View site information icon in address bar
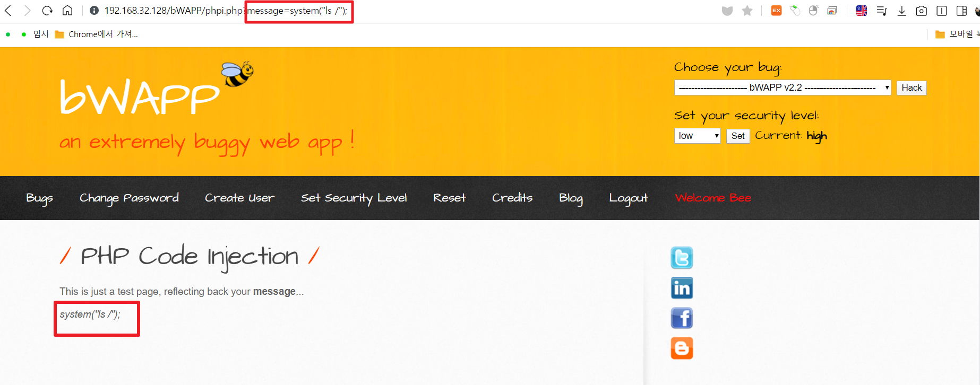This screenshot has width=980, height=385. click(94, 11)
